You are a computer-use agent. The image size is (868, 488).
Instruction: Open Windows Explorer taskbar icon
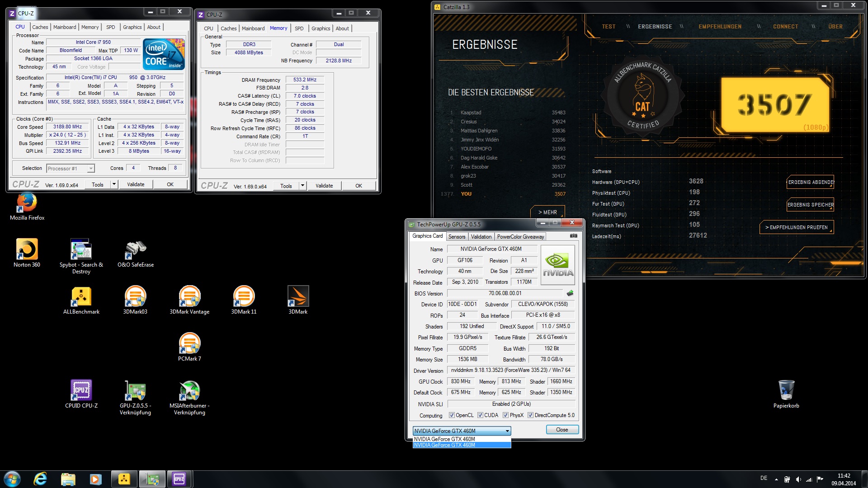pos(68,479)
